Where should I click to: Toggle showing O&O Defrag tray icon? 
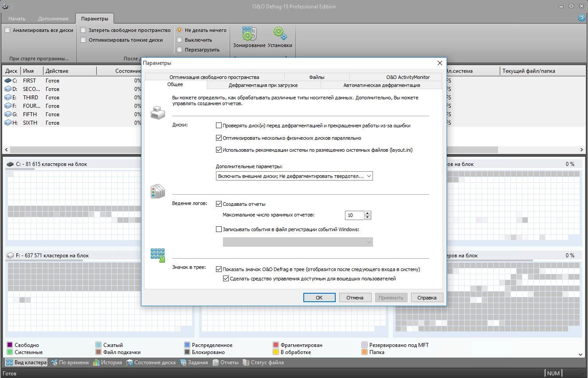219,269
